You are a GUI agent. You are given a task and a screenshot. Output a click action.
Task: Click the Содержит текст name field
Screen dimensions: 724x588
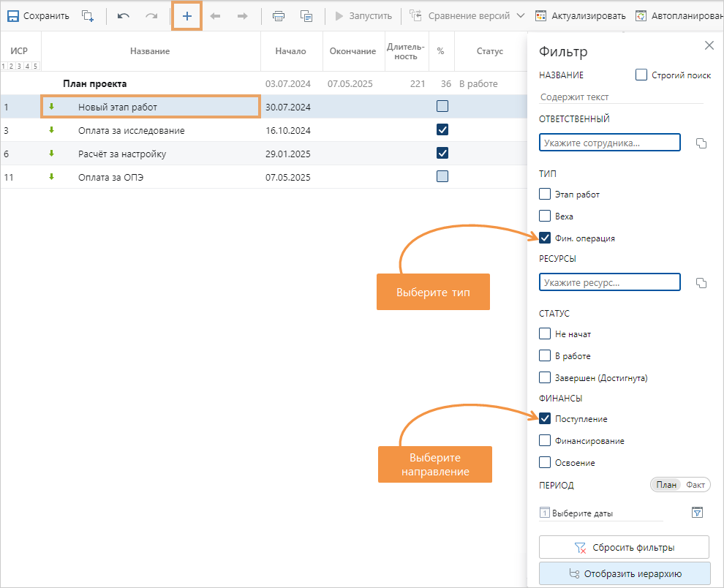point(620,97)
